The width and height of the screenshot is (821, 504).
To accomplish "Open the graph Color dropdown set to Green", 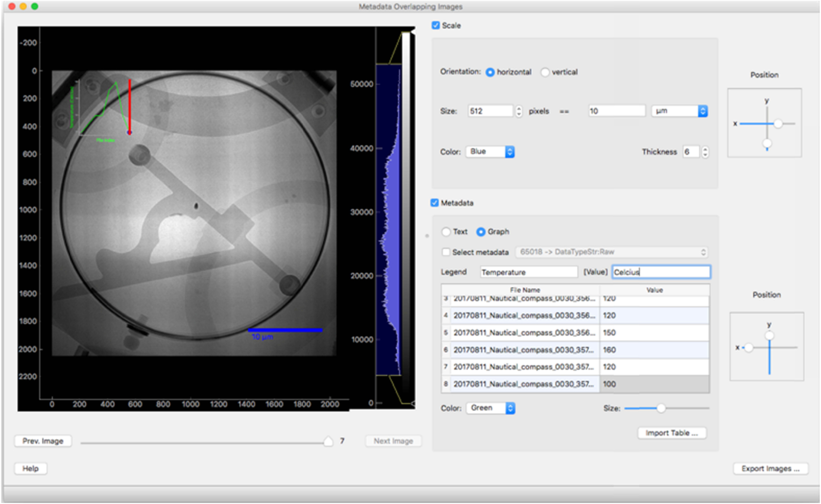I will pyautogui.click(x=490, y=408).
